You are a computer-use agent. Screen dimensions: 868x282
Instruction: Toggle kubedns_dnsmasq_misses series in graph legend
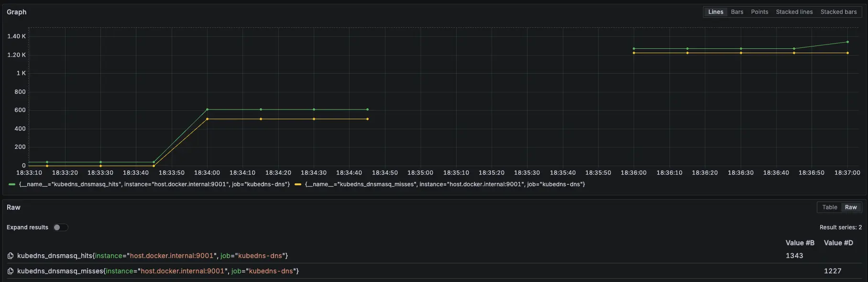[x=445, y=184]
